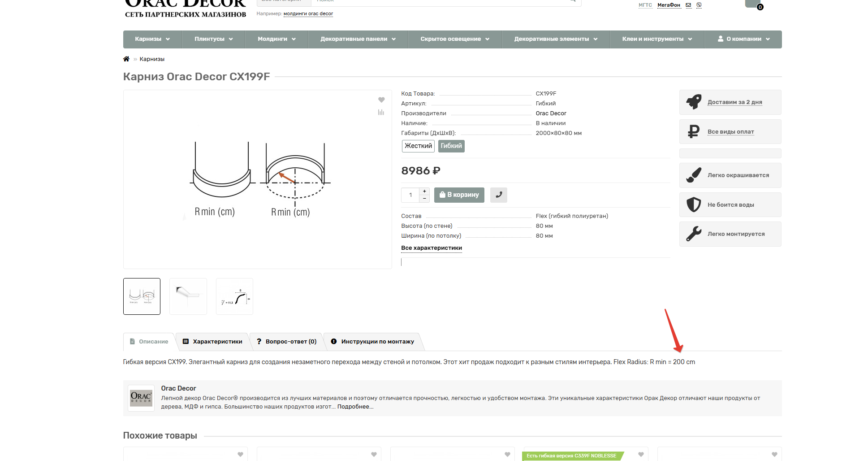Screen dimensions: 868x461
Task: Click the paintbrush icon for easy painting
Action: click(x=694, y=175)
